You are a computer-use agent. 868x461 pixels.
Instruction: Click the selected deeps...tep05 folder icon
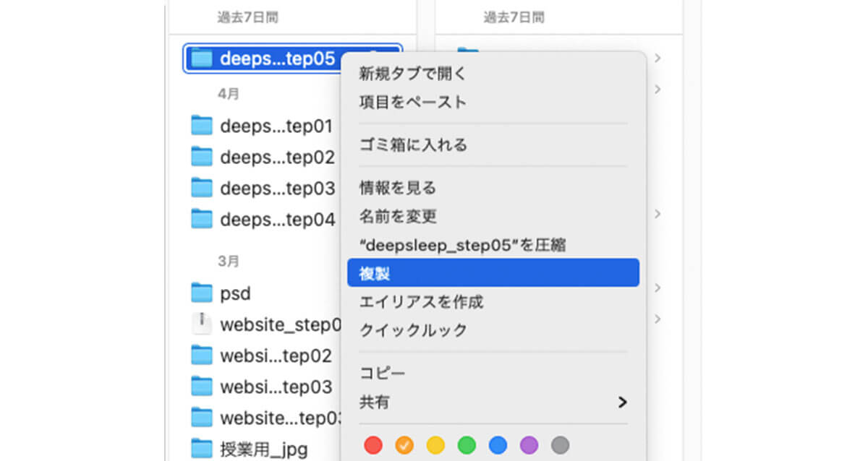(x=201, y=59)
